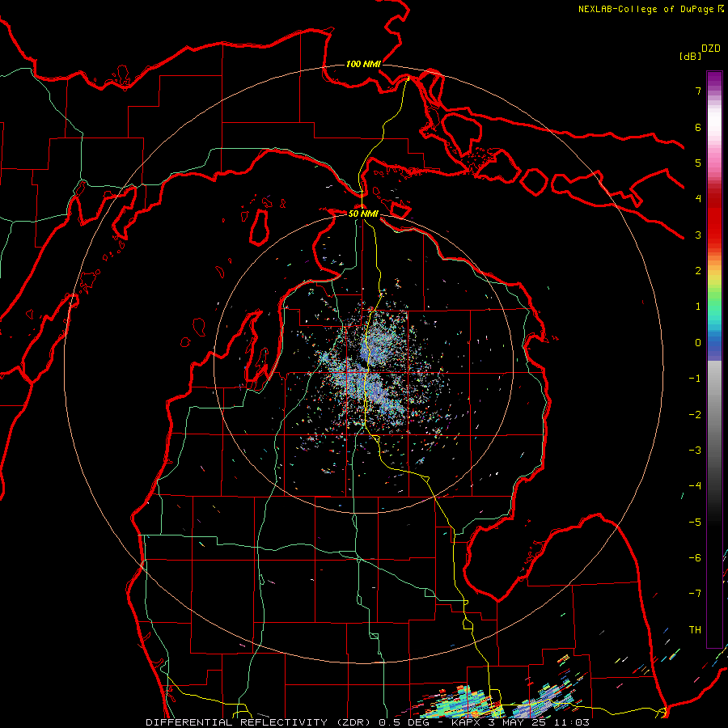728x728 pixels.
Task: Click the KAPX 3 MAY 25 timestamp text
Action: [x=520, y=722]
